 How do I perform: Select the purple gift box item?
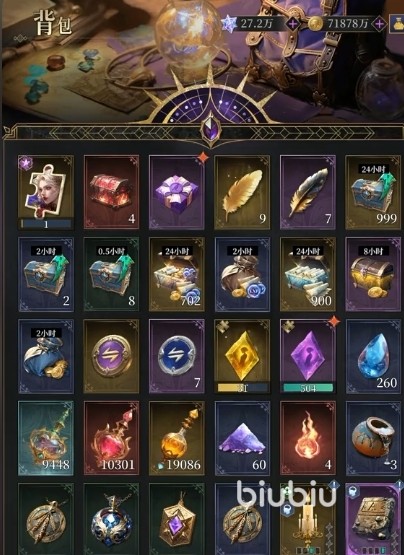click(177, 192)
